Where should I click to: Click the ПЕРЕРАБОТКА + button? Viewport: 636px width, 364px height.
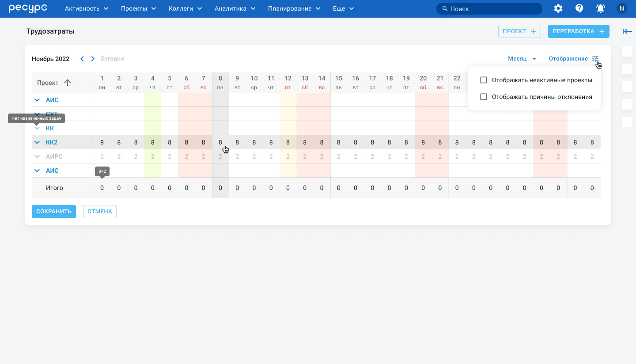(579, 31)
